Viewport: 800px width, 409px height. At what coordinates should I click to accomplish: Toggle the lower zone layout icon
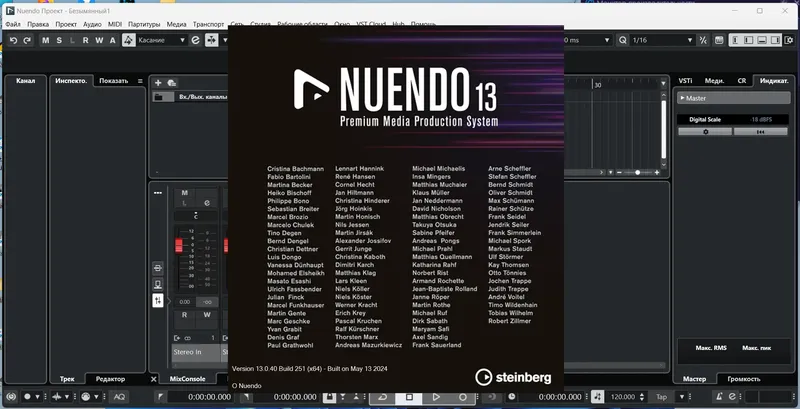point(762,40)
